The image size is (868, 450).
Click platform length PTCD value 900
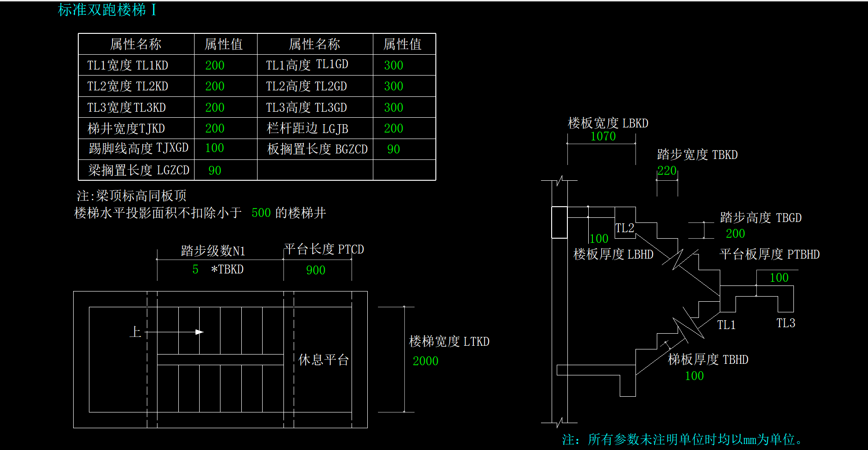pos(316,270)
